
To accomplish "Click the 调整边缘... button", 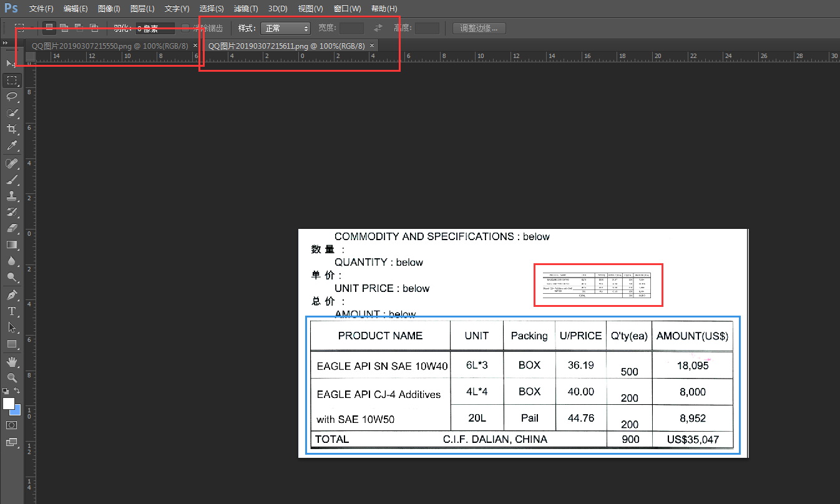I will 479,28.
